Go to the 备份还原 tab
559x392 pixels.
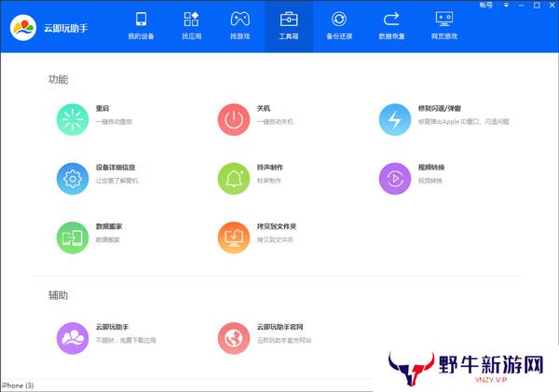339,26
